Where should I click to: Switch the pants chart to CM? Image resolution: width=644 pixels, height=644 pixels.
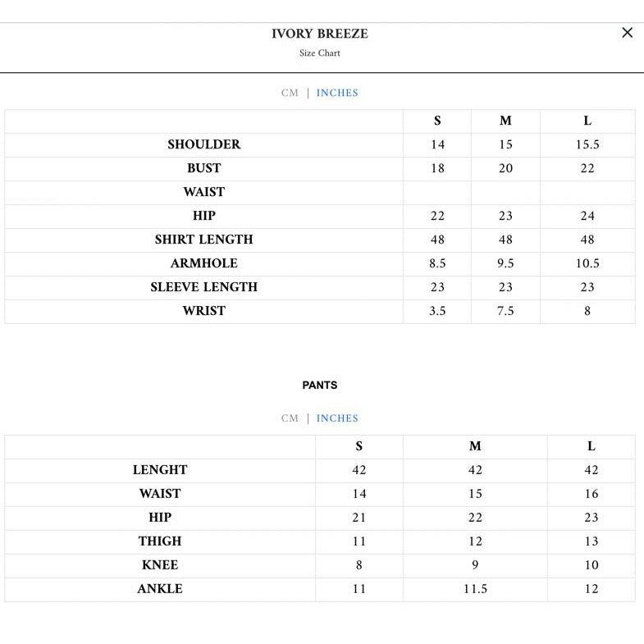tap(290, 418)
